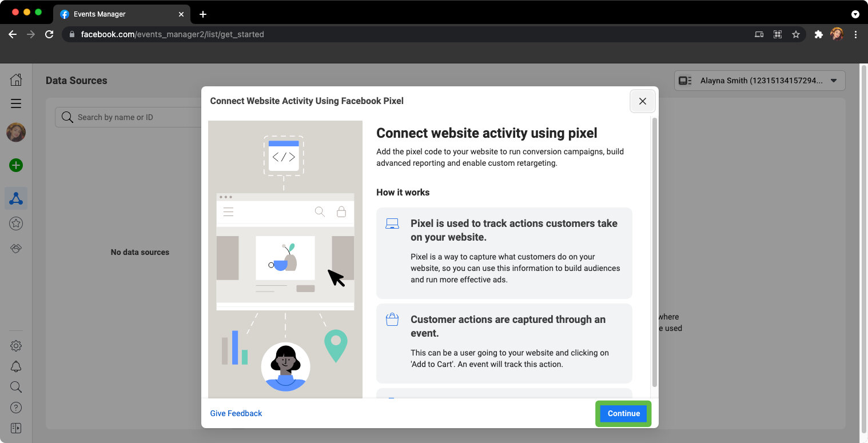868x443 pixels.
Task: Open the hamburger menu in the sidebar
Action: coord(16,103)
